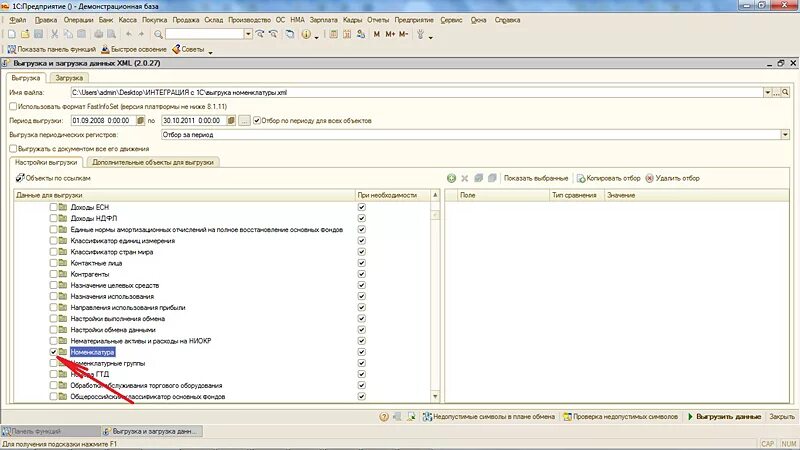The image size is (800, 450).
Task: Click 'Копировать отбор' button
Action: click(609, 178)
